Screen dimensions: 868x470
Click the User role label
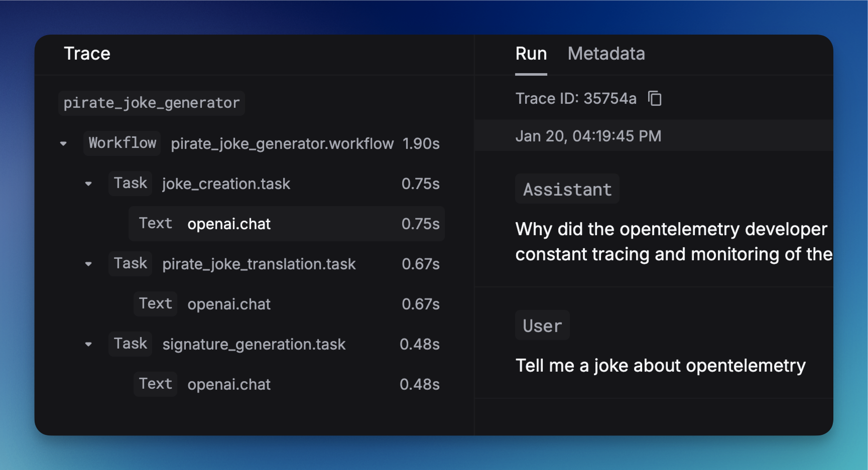point(542,326)
